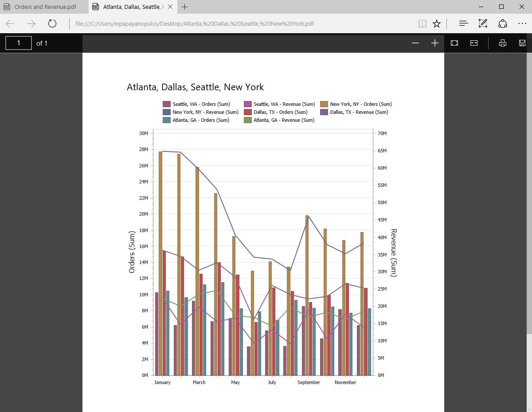Open the Reading view book icon

tap(422, 23)
